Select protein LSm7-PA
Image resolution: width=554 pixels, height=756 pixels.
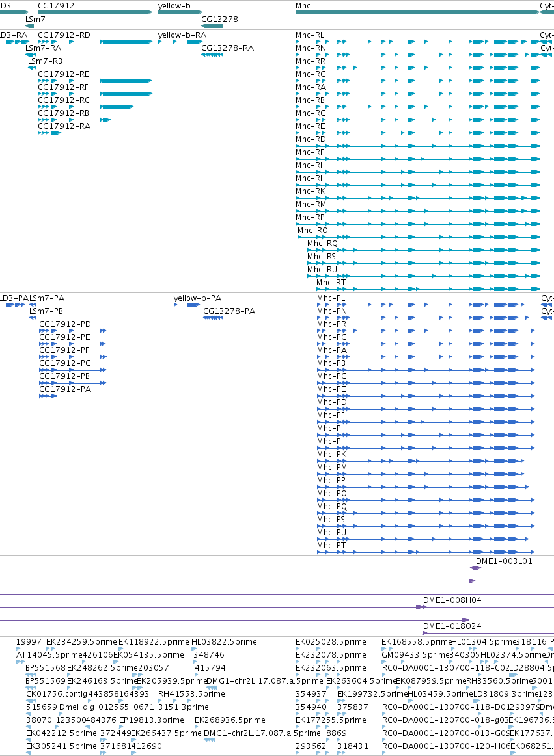point(47,298)
